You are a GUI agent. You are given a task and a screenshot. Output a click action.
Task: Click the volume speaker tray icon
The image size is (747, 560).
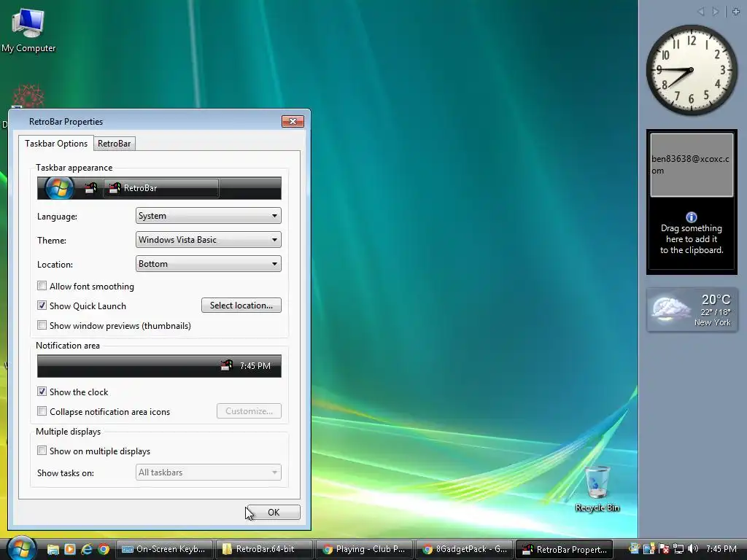[693, 549]
